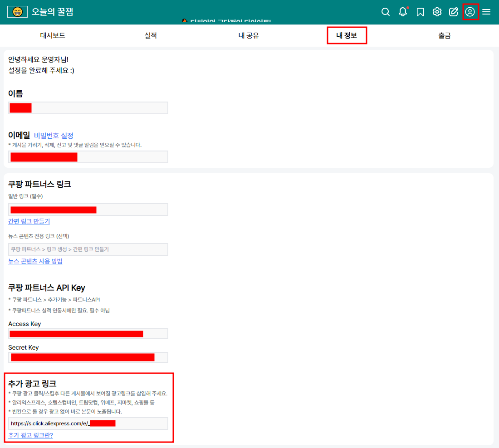Open the 간편 링크 만들기 link
The height and width of the screenshot is (448, 499).
pyautogui.click(x=29, y=221)
